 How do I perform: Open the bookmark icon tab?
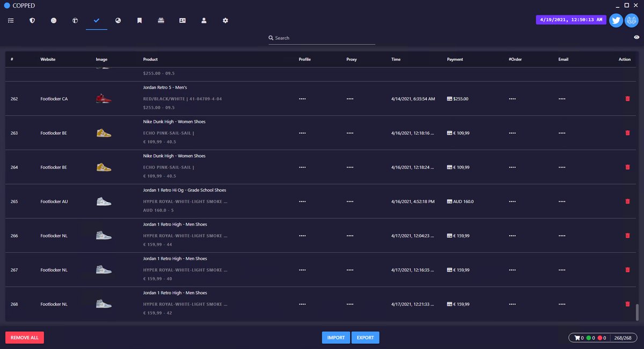coord(140,20)
